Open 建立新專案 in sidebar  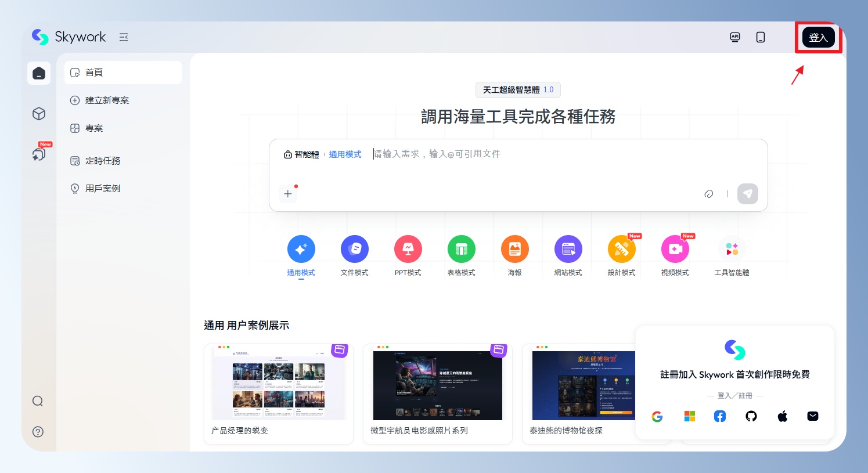tap(107, 100)
